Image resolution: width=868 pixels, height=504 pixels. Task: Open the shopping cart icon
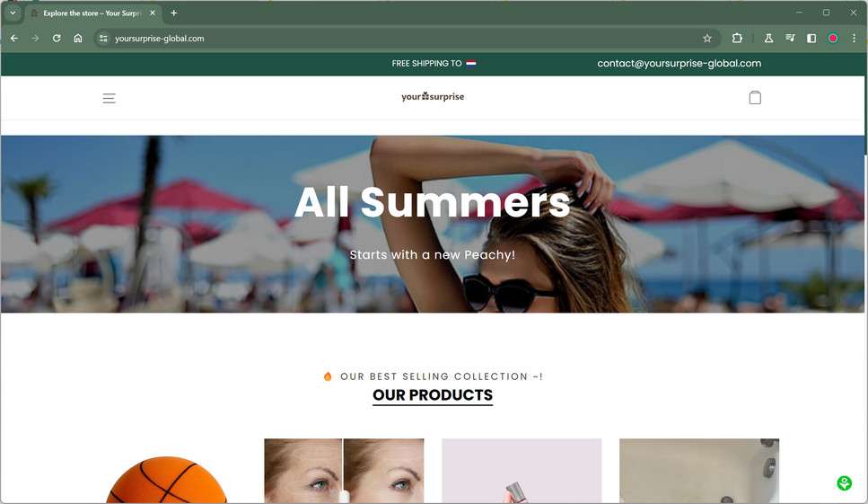tap(755, 98)
